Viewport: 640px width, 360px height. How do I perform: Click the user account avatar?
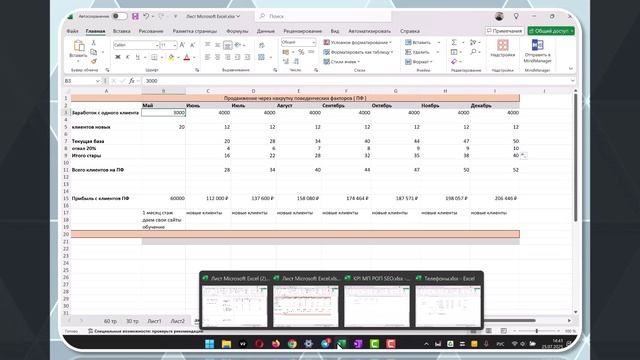click(499, 16)
